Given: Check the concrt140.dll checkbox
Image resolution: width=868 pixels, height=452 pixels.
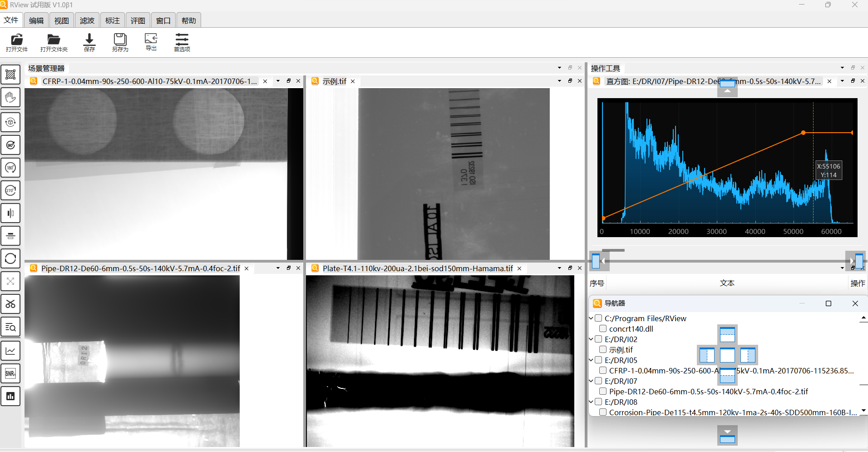Looking at the screenshot, I should (x=603, y=328).
